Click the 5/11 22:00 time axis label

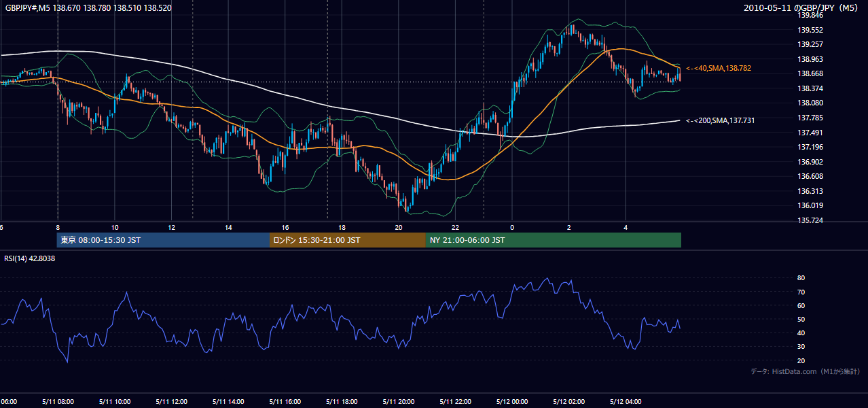click(455, 401)
